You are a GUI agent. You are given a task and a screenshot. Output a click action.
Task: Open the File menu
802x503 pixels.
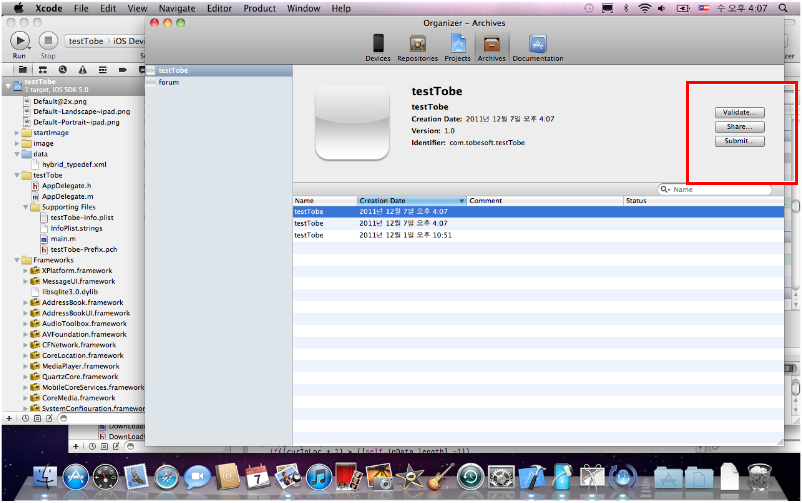(x=81, y=8)
